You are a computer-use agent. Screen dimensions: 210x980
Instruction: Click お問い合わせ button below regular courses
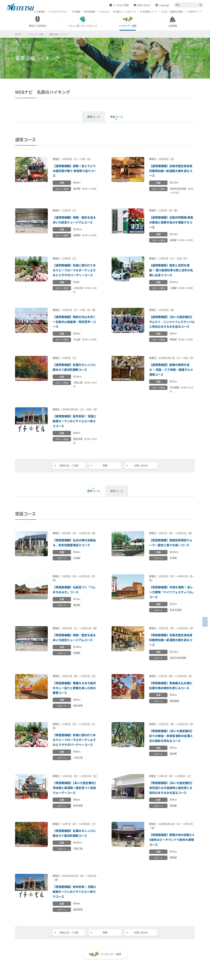pos(141,465)
